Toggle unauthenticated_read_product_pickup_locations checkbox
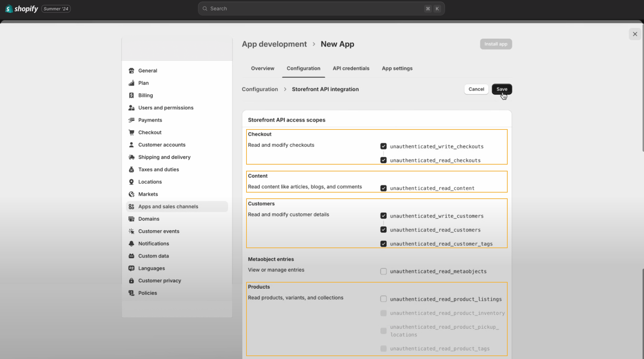 [x=384, y=331]
